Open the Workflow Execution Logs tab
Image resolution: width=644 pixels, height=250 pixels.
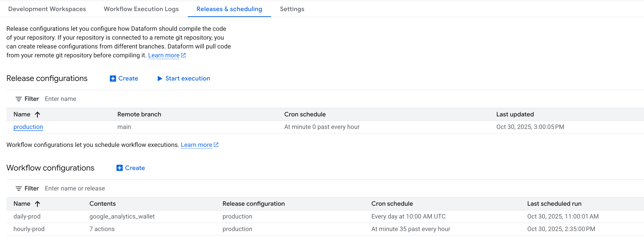click(141, 9)
